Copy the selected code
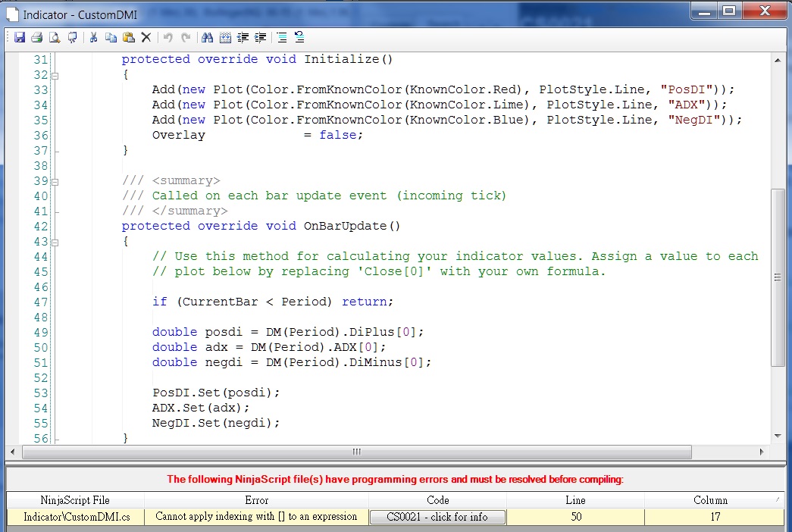Image resolution: width=792 pixels, height=532 pixels. pos(111,37)
